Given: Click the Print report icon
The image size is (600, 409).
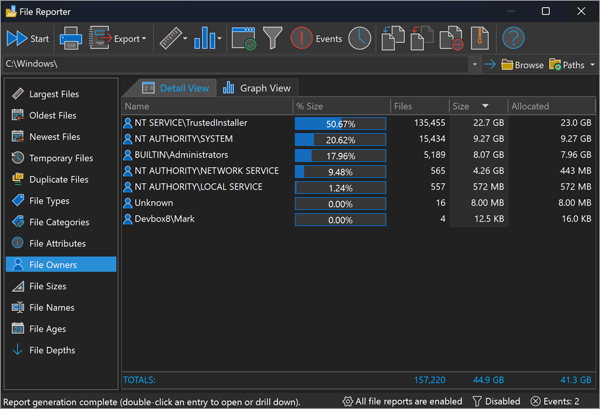Looking at the screenshot, I should click(71, 38).
